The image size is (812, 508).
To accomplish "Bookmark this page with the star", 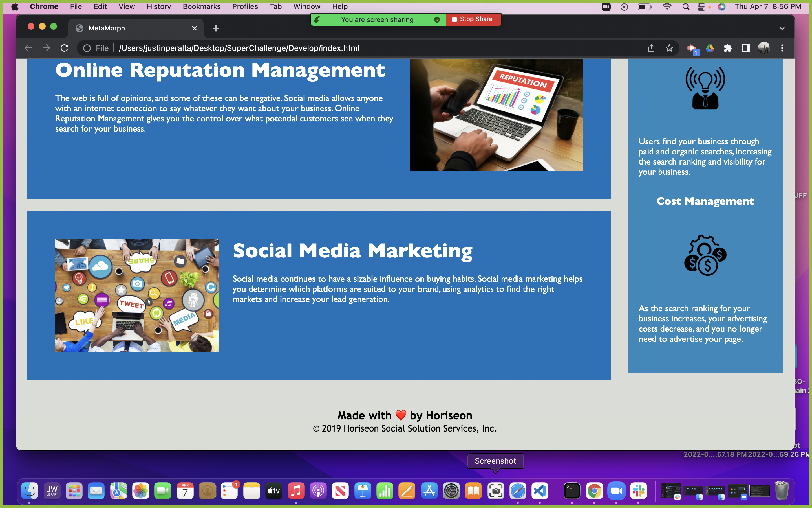I will (669, 48).
